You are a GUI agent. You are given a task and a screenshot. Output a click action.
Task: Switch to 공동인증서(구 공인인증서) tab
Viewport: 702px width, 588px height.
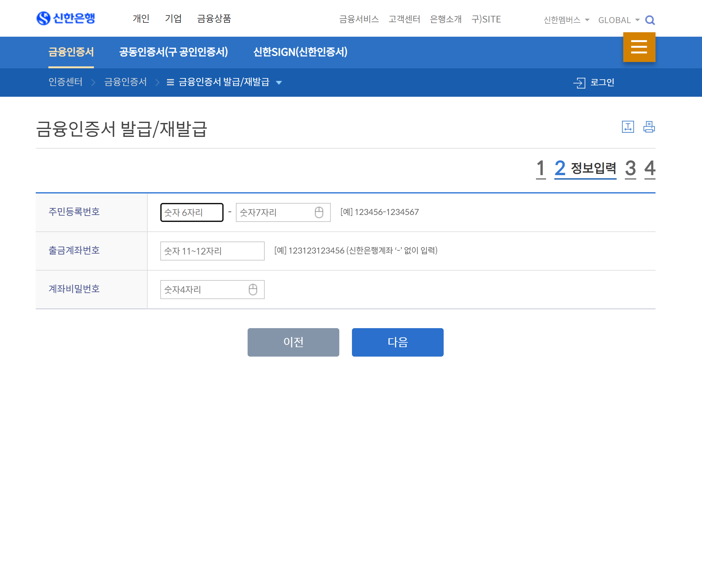coord(174,52)
